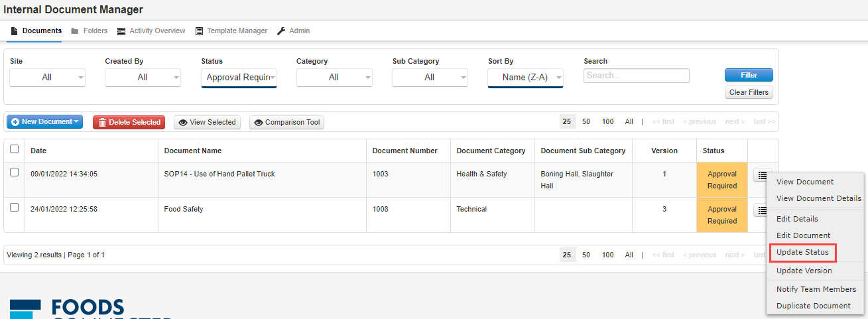
Task: Expand the Sub Category dropdown
Action: tap(430, 78)
